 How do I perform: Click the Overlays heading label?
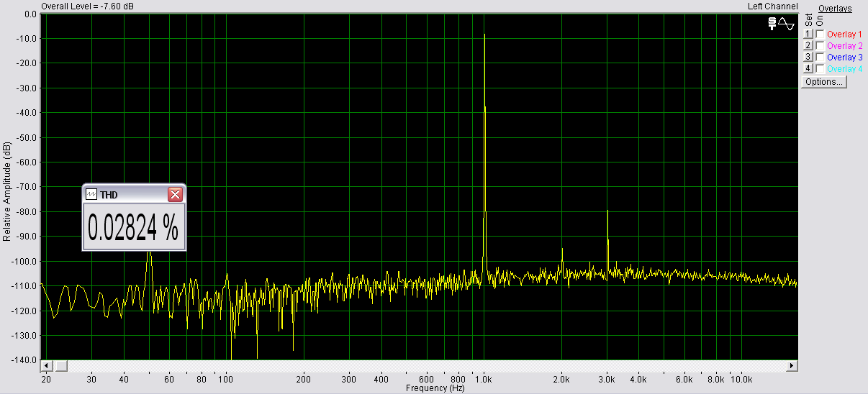tap(835, 9)
